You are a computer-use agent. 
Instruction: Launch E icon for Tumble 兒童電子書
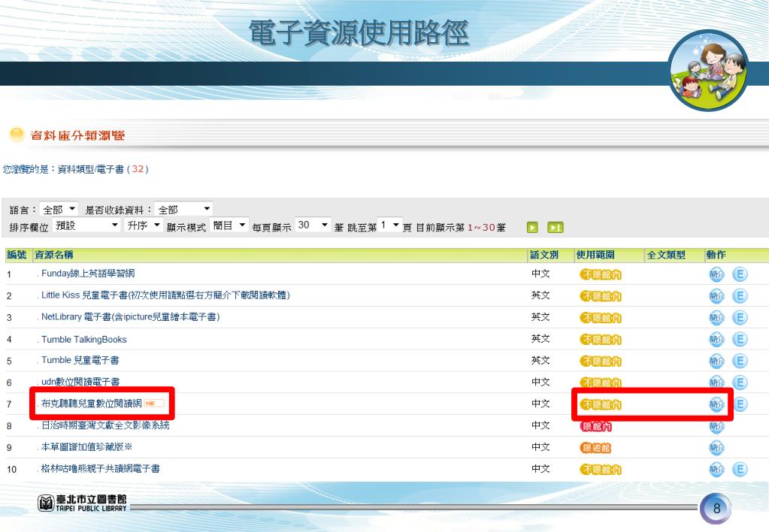pos(740,361)
